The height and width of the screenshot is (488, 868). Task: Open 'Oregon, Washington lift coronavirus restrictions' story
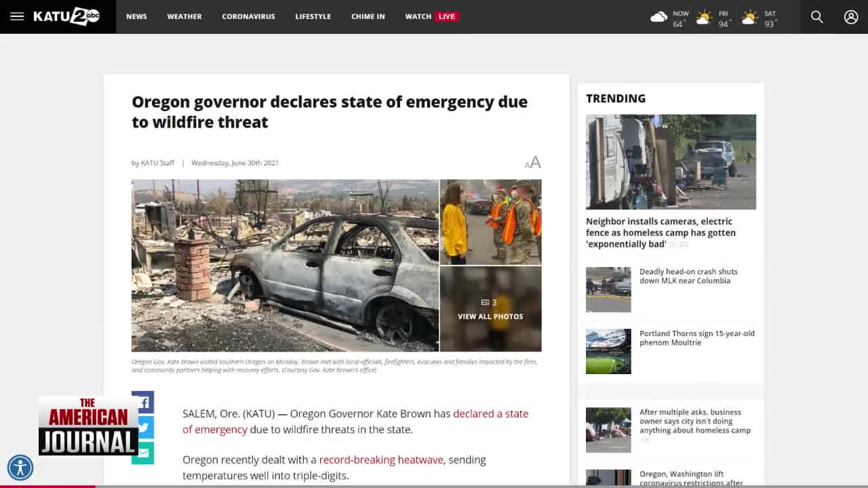(x=692, y=479)
